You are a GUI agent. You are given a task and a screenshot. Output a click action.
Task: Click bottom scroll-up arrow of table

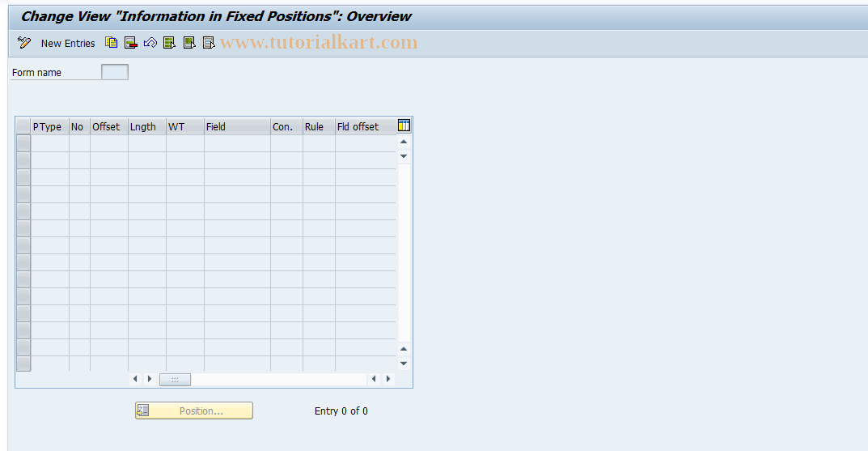pos(404,349)
